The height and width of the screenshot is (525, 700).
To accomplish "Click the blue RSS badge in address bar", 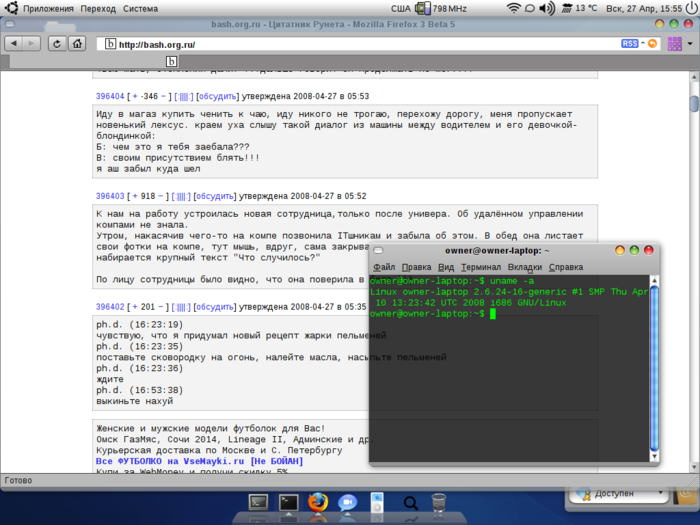I will click(x=629, y=43).
